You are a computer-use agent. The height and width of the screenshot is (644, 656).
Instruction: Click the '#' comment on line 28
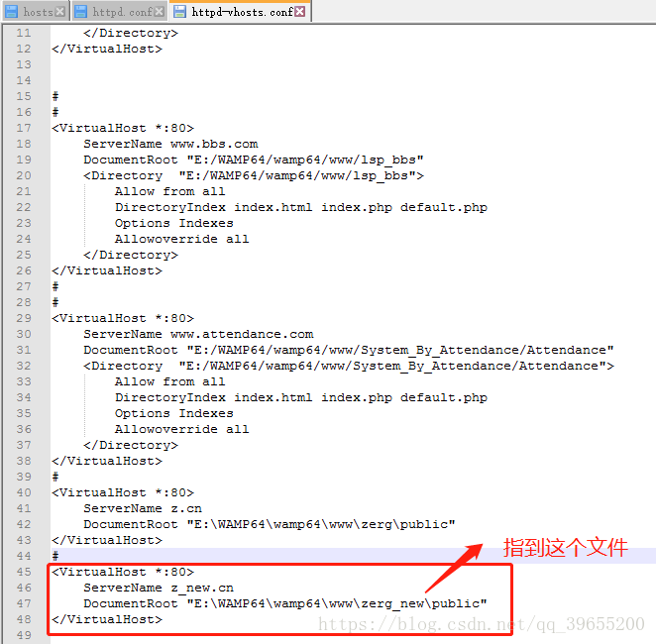[55, 302]
